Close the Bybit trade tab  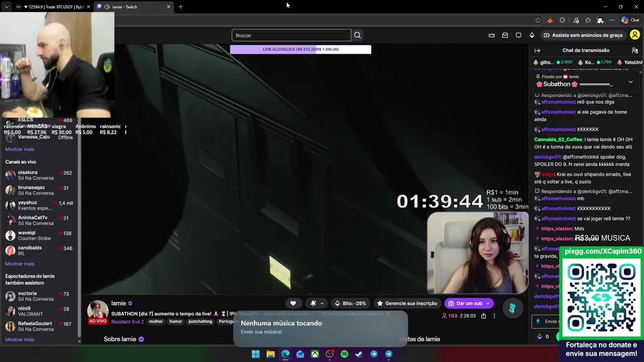coord(88,7)
